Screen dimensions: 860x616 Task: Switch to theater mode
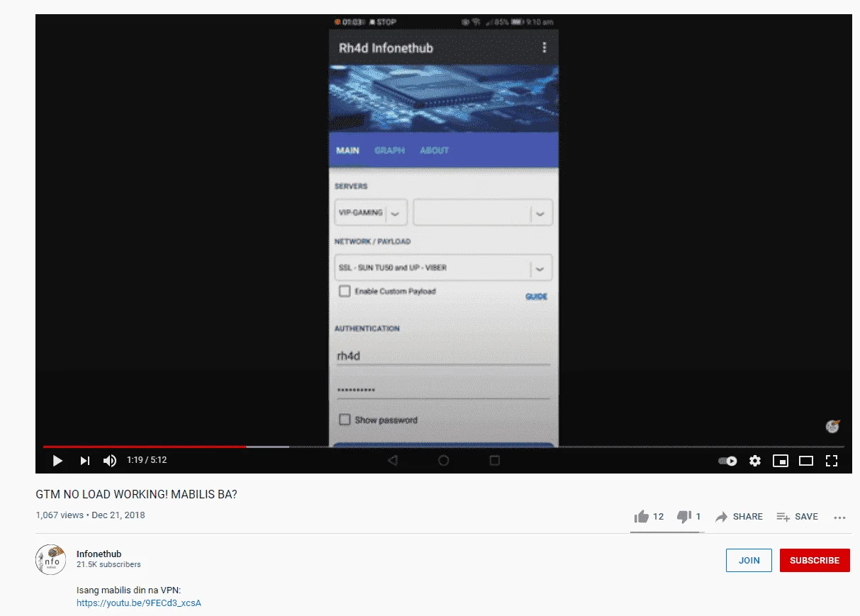pos(806,461)
